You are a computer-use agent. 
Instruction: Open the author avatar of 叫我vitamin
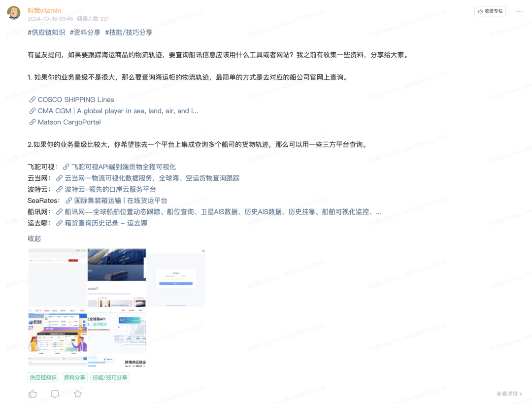(x=14, y=12)
